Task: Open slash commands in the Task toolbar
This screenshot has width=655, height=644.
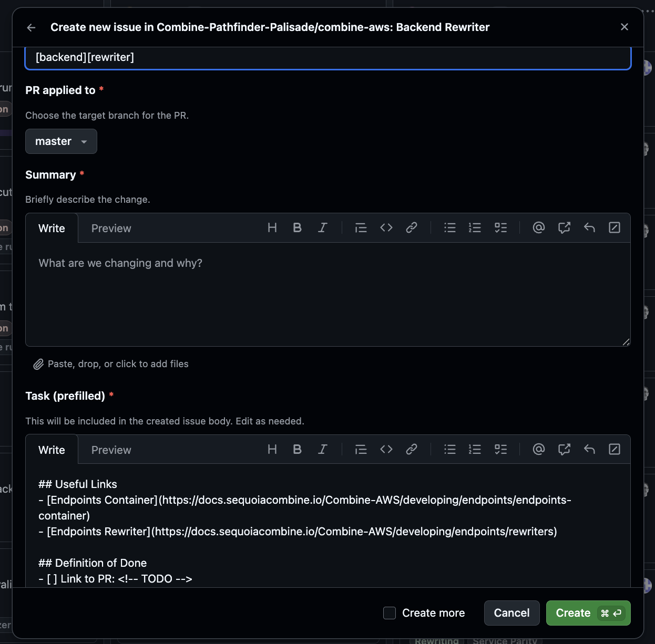Action: click(x=615, y=449)
